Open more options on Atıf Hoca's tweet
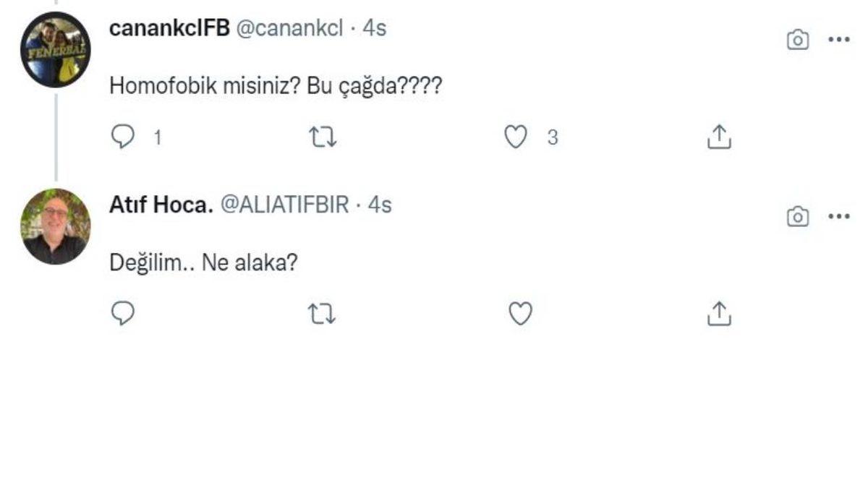Viewport: 868px width, 488px height. pyautogui.click(x=839, y=215)
